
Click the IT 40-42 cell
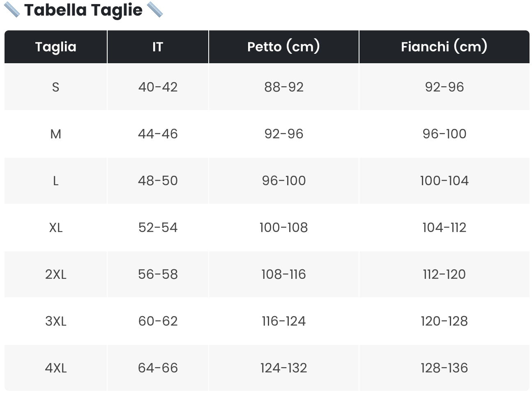coord(158,87)
